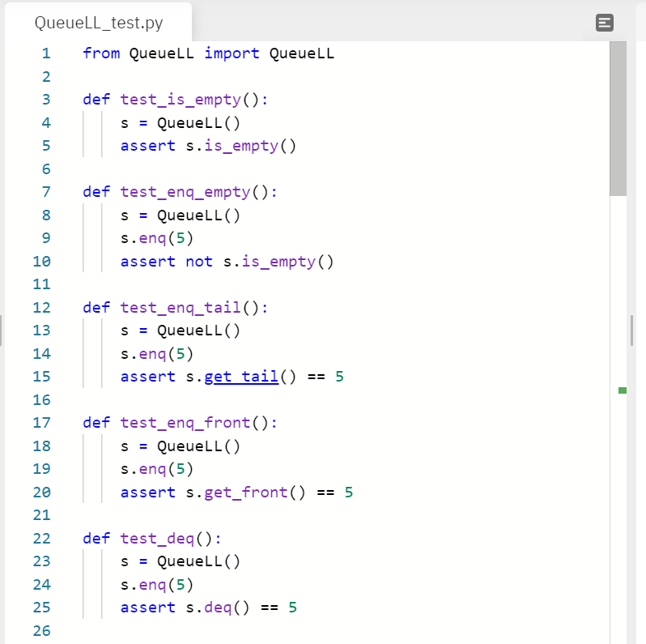Click function name test_deq

157,539
